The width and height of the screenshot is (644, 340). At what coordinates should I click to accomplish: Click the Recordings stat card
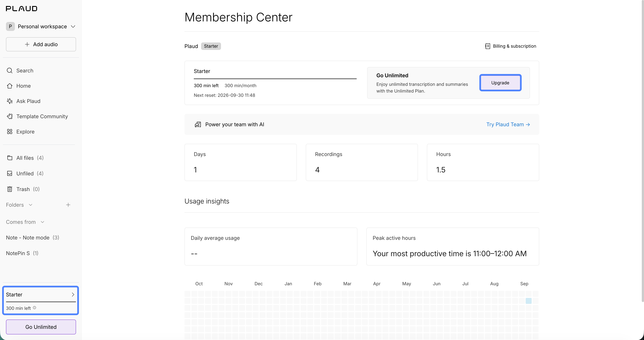[x=362, y=162]
